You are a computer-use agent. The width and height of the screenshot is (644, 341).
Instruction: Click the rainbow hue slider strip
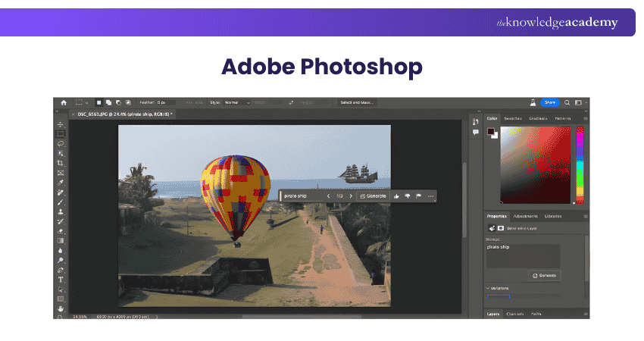point(580,165)
